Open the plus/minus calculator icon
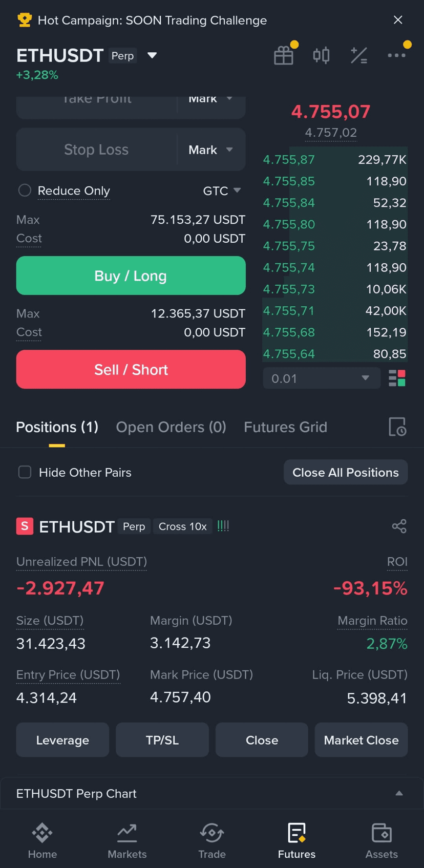Viewport: 424px width, 868px height. point(358,55)
